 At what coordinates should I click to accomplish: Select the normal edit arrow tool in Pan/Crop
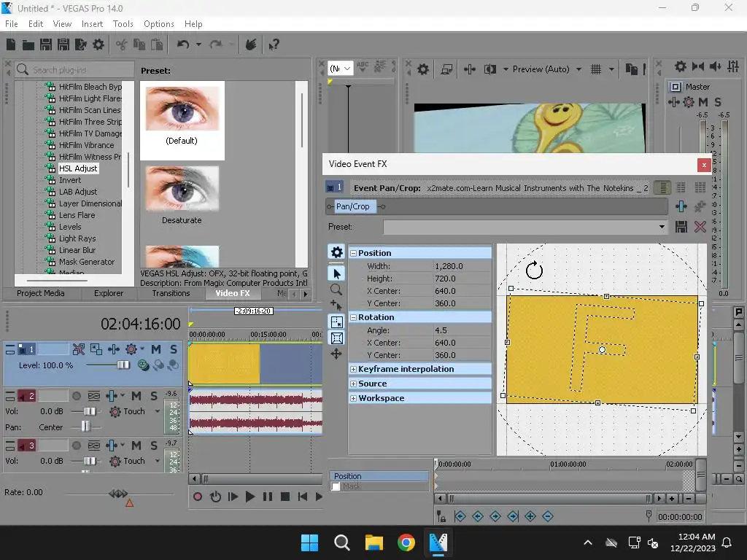[337, 274]
